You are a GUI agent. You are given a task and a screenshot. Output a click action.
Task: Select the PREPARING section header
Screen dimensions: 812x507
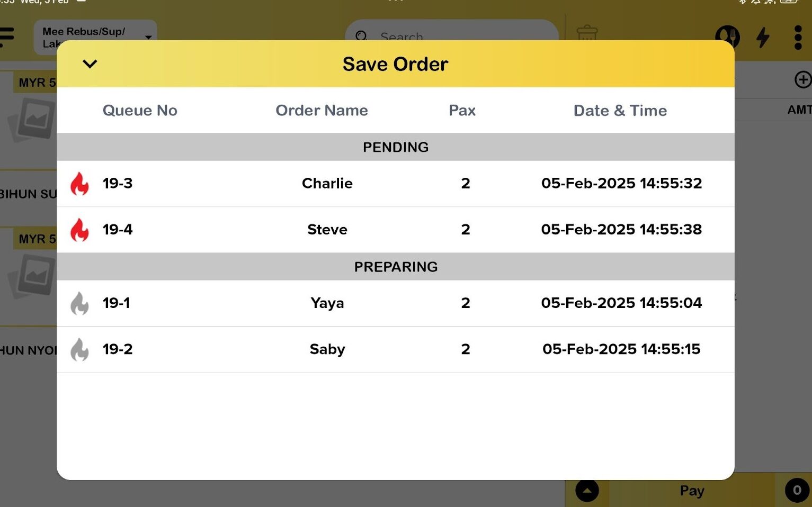click(395, 267)
